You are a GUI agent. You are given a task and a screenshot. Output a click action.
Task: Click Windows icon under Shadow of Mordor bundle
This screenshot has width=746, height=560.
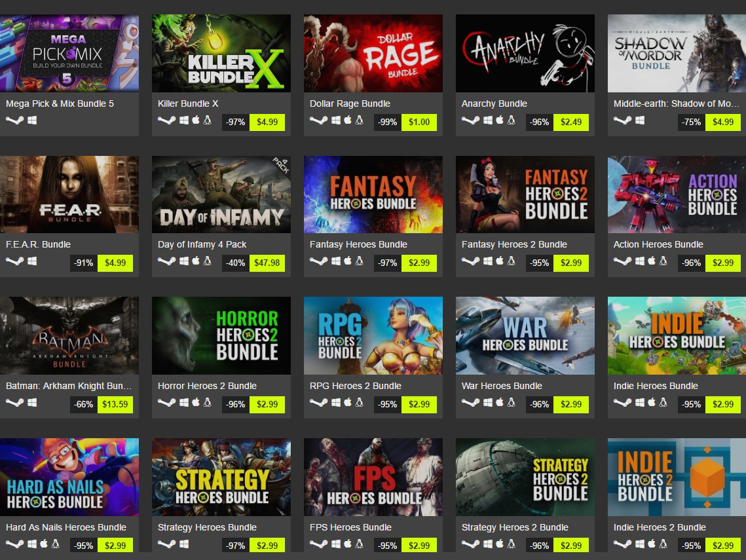coord(640,121)
